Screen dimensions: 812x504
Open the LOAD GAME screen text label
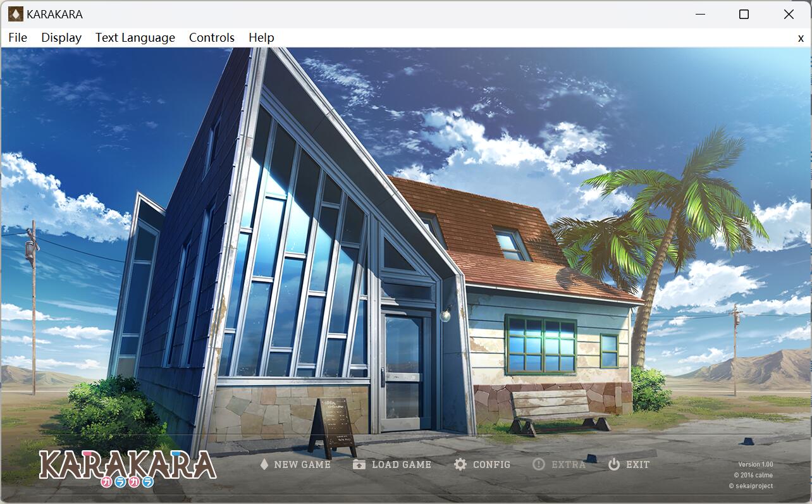pyautogui.click(x=402, y=464)
